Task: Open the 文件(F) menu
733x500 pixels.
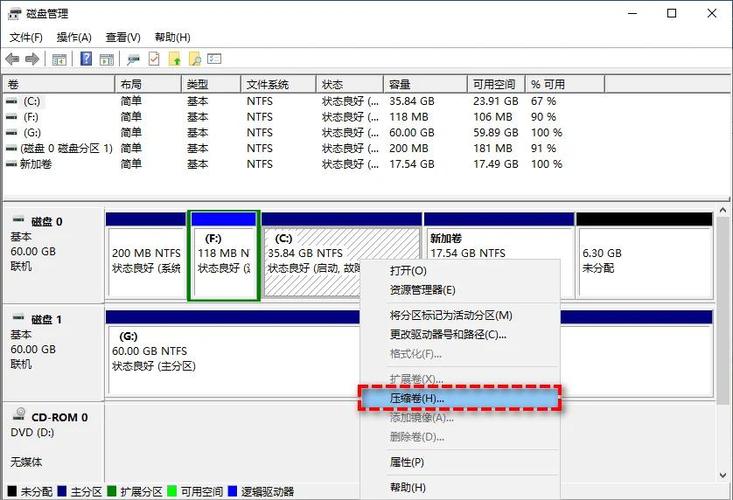Action: coord(26,37)
